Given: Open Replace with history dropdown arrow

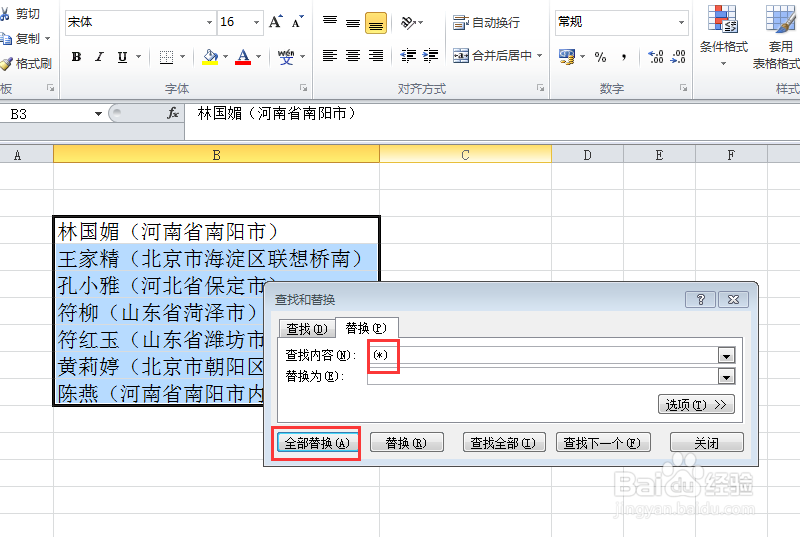Looking at the screenshot, I should click(x=726, y=377).
